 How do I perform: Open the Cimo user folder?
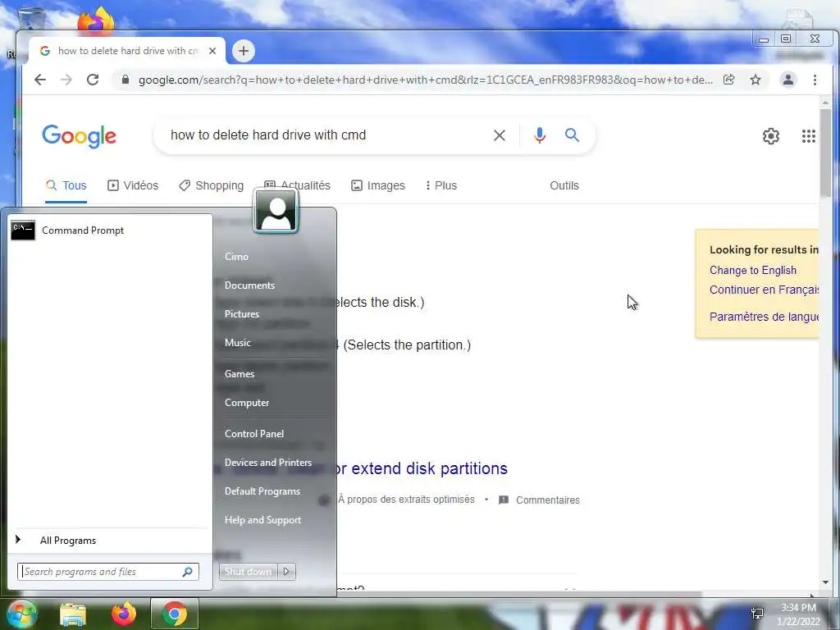tap(236, 257)
